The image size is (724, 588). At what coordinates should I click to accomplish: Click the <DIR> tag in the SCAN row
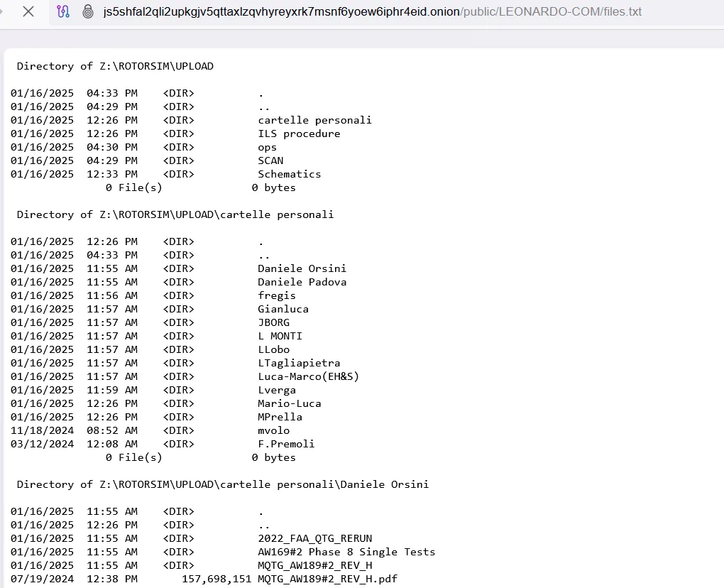(179, 160)
